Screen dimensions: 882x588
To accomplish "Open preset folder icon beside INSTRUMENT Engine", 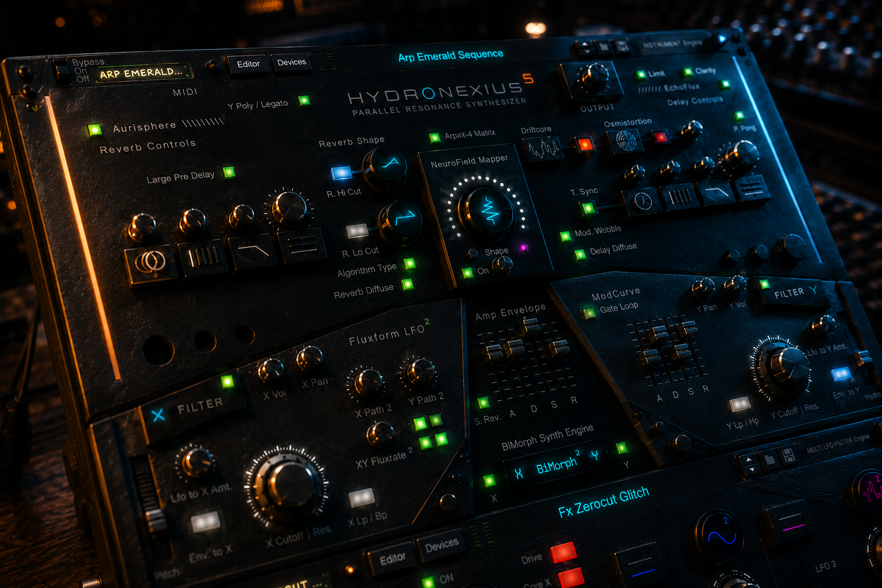I will click(x=604, y=47).
